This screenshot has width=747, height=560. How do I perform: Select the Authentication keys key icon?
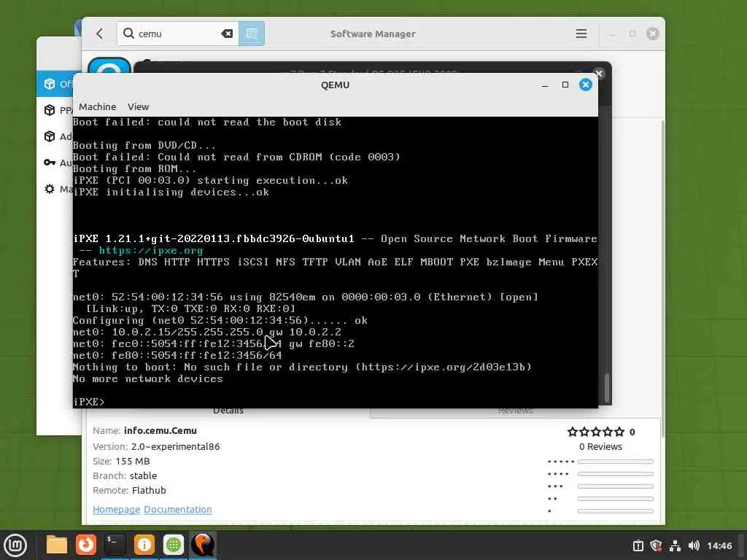[50, 163]
